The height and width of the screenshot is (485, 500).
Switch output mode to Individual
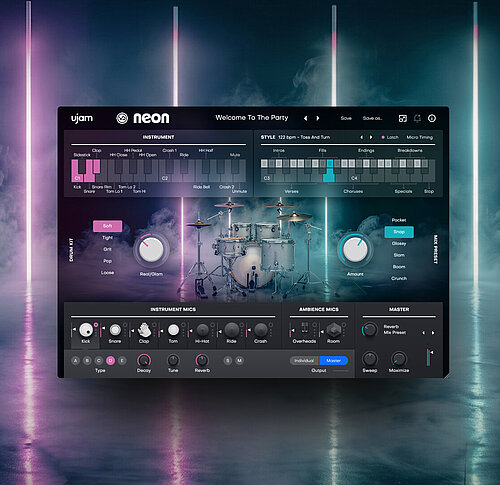[304, 361]
